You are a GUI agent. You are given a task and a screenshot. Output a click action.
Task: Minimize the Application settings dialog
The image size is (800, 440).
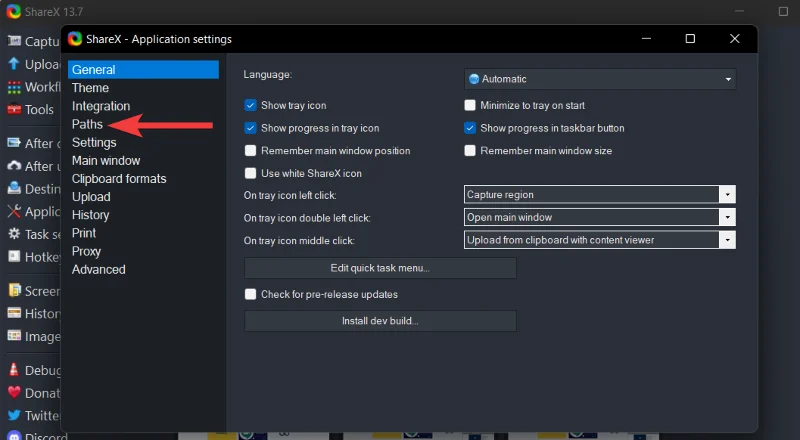pyautogui.click(x=646, y=39)
